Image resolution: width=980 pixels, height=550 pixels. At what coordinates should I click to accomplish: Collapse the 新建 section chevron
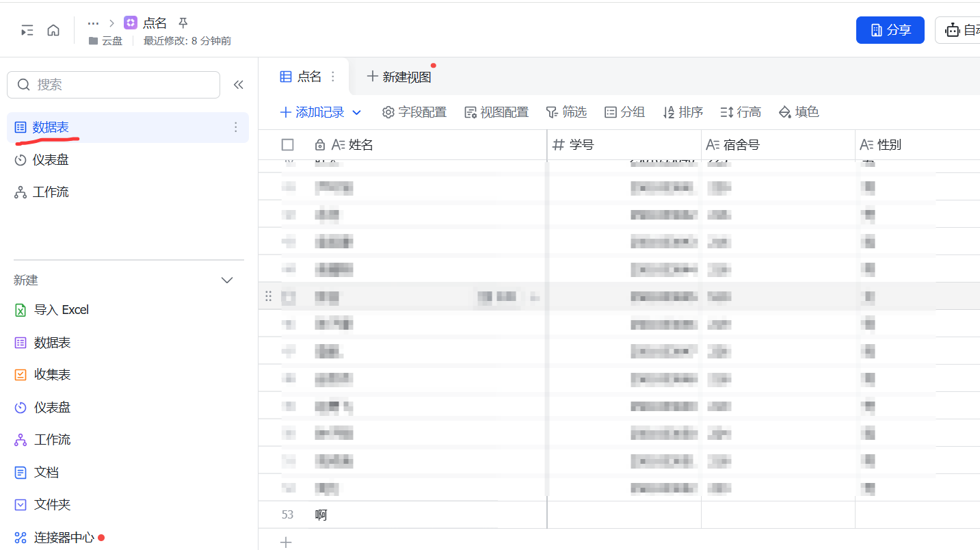[x=228, y=280]
